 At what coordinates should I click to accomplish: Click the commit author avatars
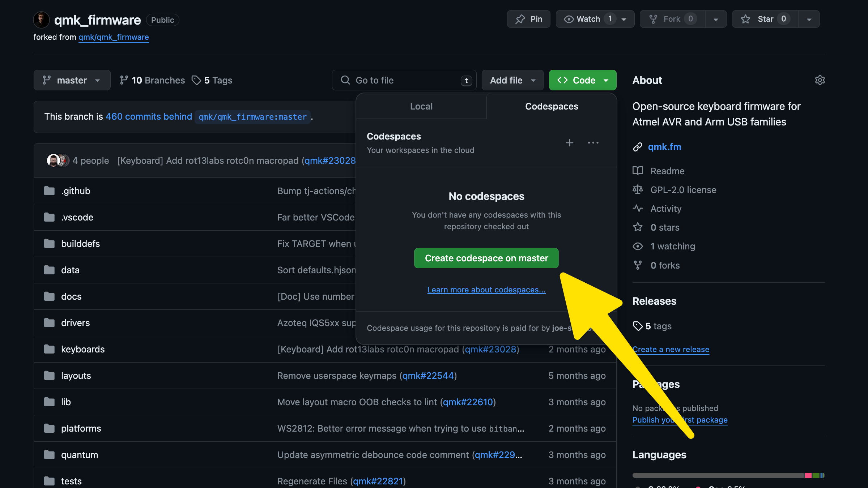pos(58,160)
